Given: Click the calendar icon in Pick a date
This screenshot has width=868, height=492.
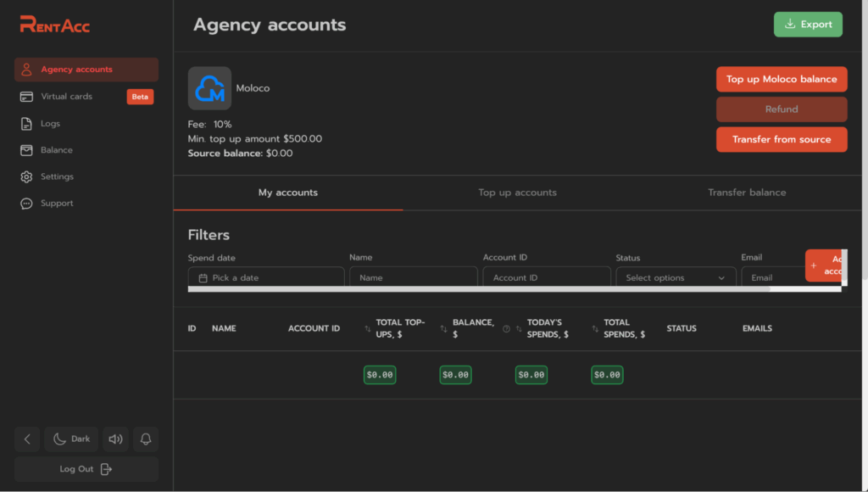Looking at the screenshot, I should [x=203, y=278].
